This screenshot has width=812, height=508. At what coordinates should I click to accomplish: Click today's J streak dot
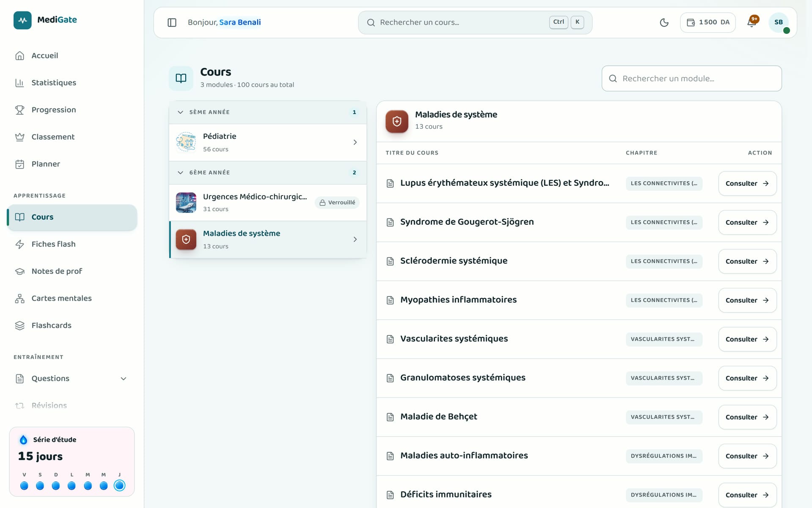point(120,486)
